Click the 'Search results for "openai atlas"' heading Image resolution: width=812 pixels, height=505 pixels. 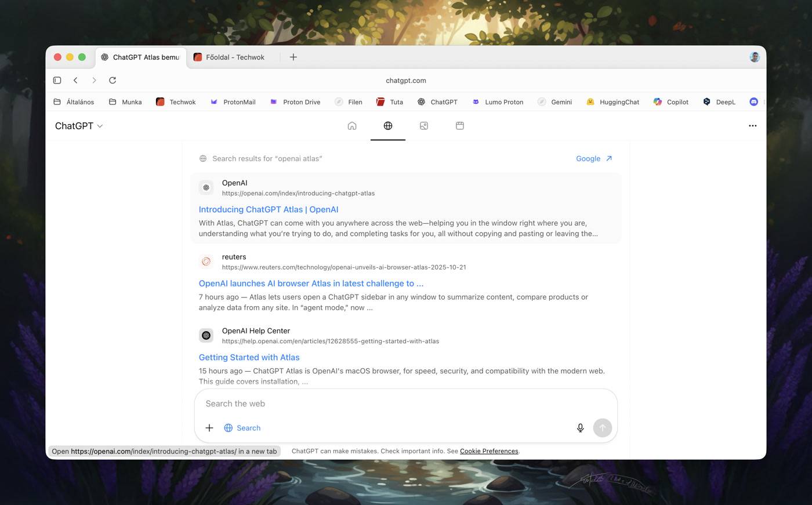[x=267, y=158]
